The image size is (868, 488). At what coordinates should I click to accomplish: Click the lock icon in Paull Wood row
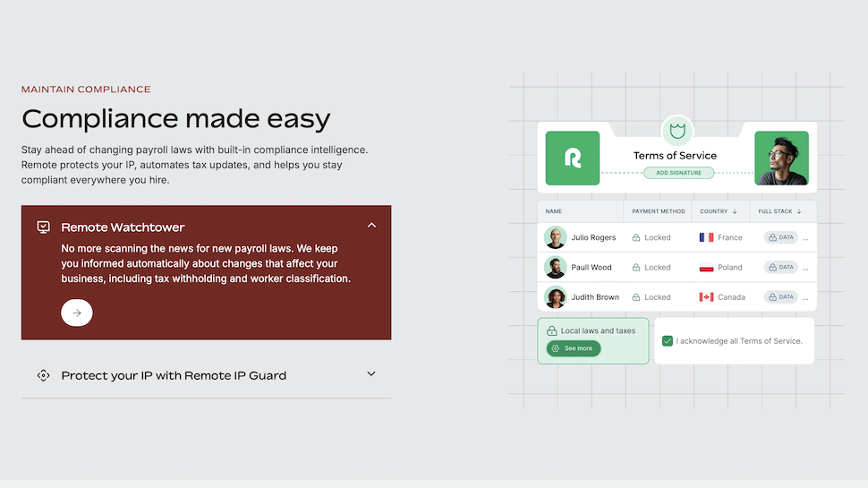click(636, 268)
